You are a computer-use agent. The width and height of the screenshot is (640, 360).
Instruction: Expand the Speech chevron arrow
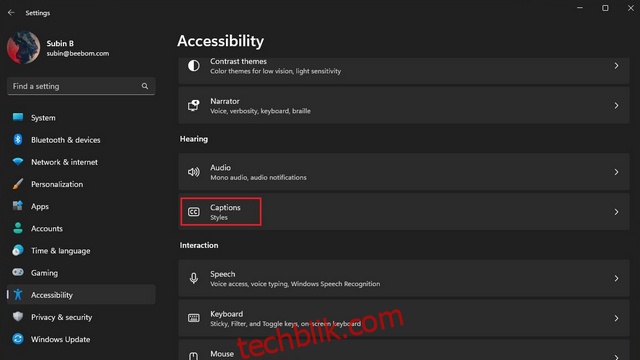pyautogui.click(x=616, y=278)
